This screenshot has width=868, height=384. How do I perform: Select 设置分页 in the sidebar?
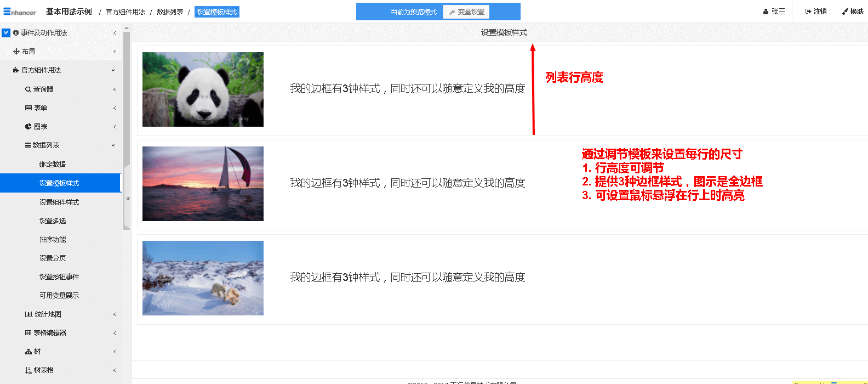click(53, 258)
